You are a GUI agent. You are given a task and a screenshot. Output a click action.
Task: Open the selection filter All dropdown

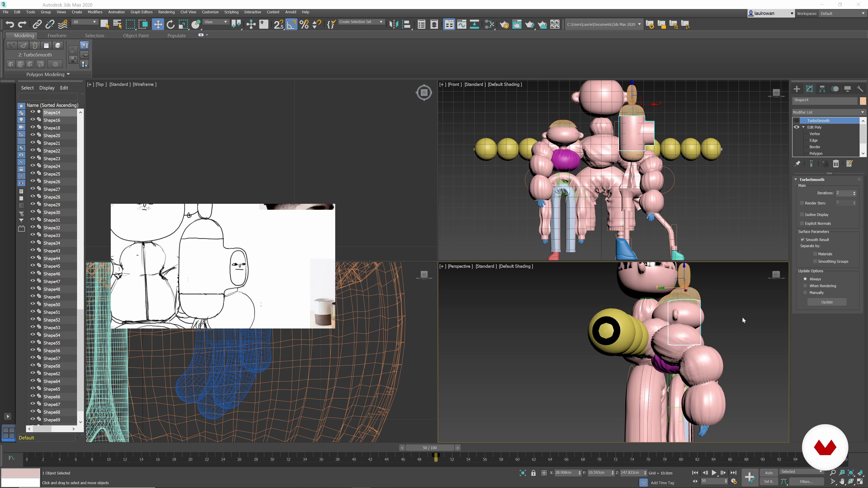click(85, 22)
